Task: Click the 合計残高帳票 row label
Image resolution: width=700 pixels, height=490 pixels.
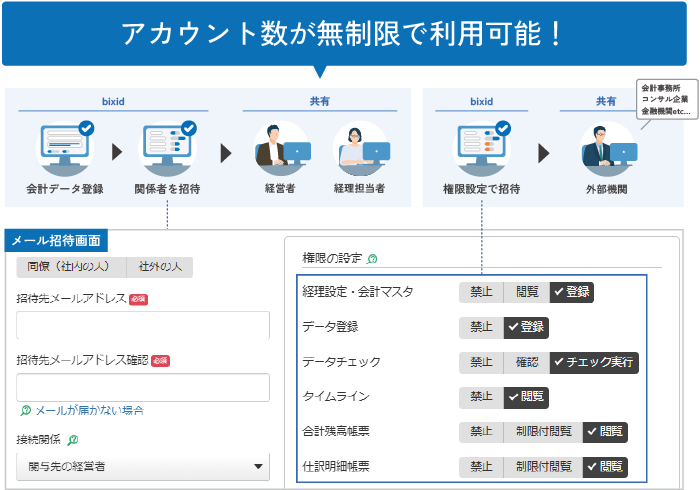Action: [x=336, y=432]
